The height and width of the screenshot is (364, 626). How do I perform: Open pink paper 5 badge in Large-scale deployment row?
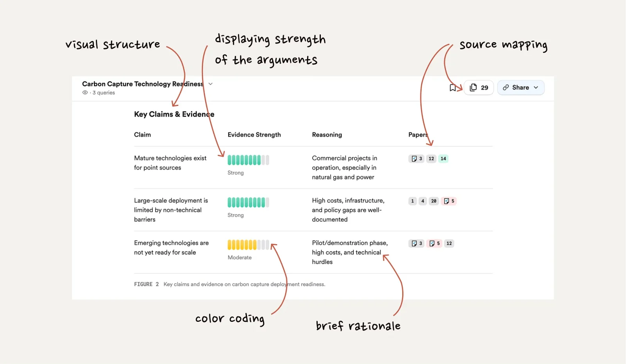tap(449, 201)
